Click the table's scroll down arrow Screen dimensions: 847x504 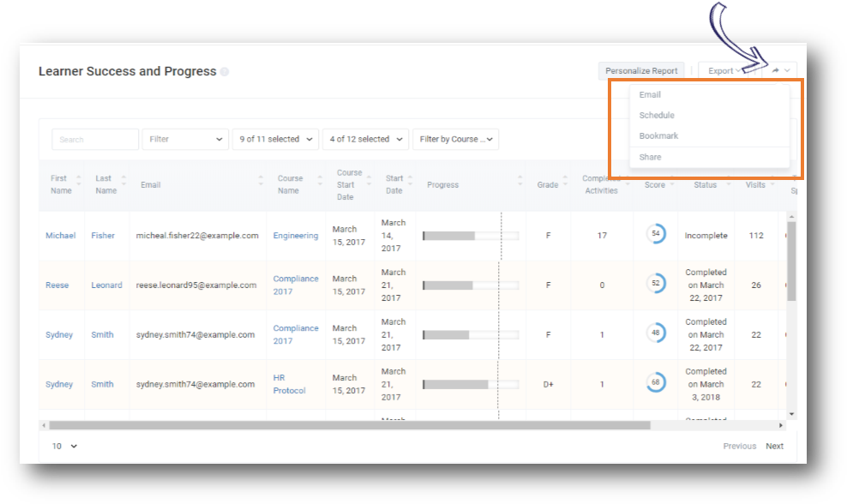pos(791,414)
